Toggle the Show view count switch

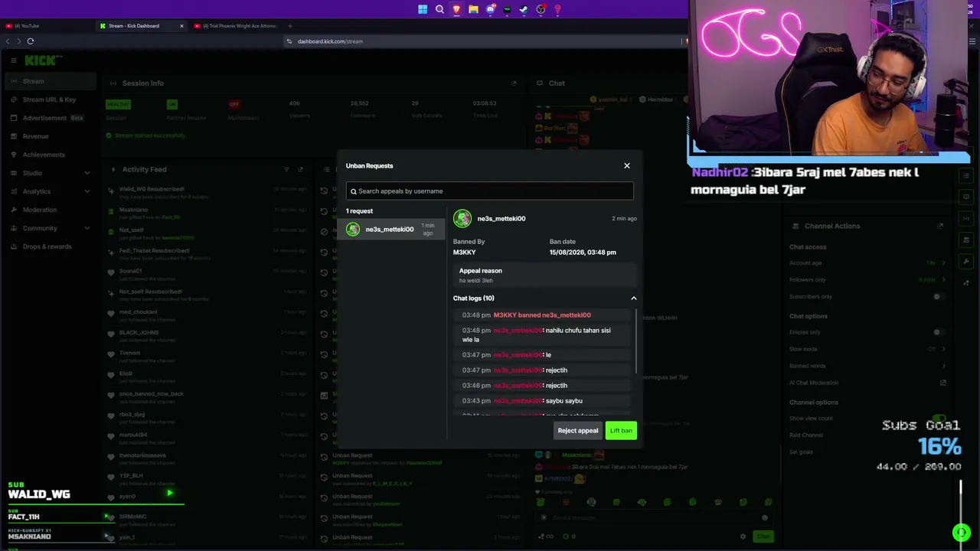pyautogui.click(x=939, y=419)
